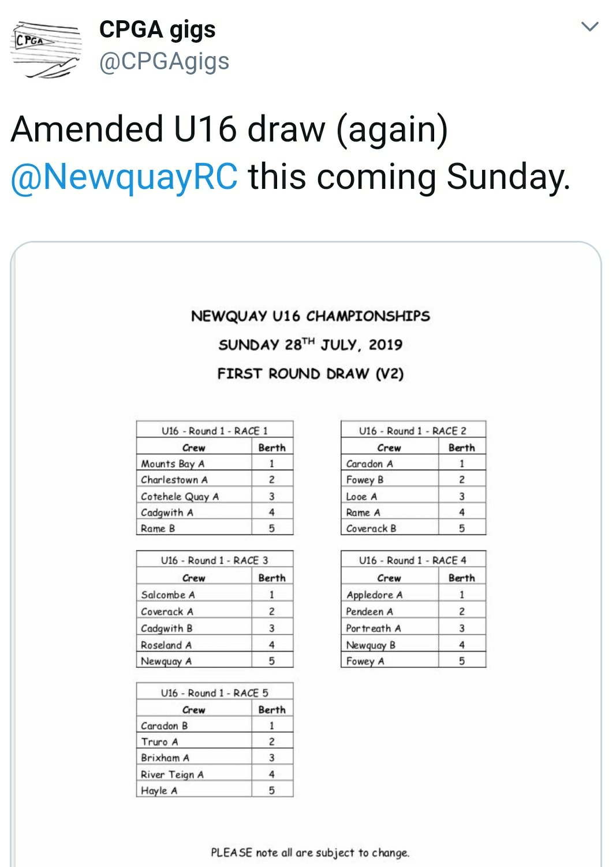Select the Appledore A crew row

(x=413, y=594)
